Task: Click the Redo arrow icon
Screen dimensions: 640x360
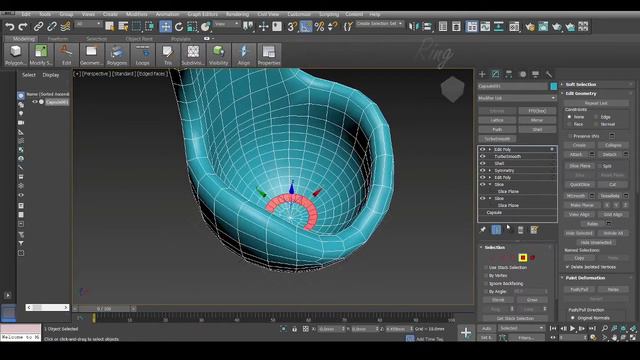Action: [x=23, y=27]
